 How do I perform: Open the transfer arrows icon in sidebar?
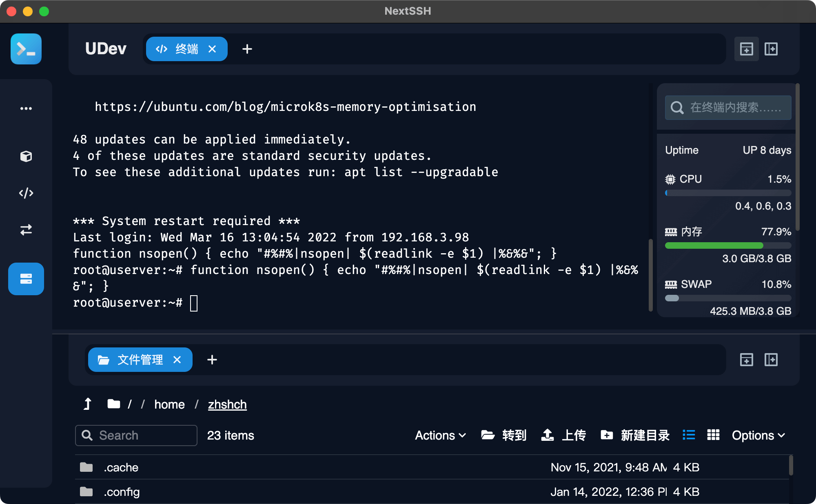26,230
